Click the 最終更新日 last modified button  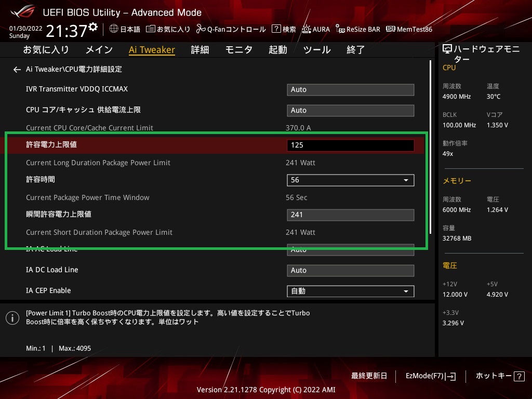(369, 376)
